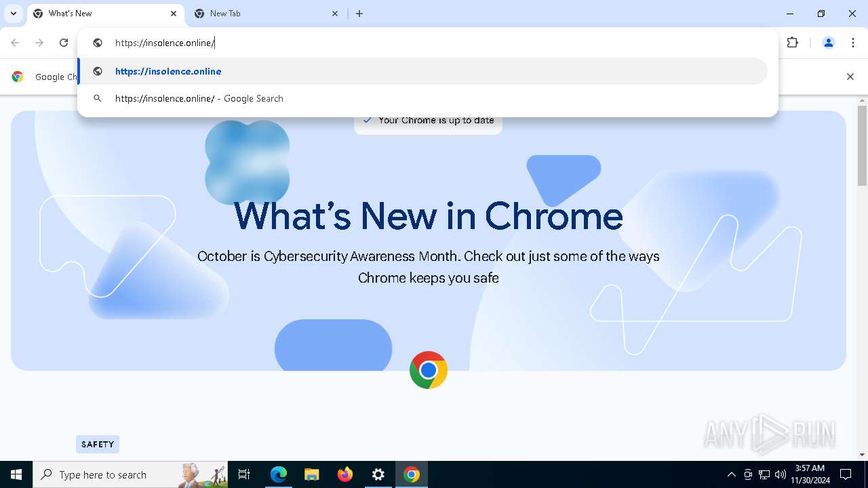
Task: Click the site globe icon in the address bar
Action: (x=98, y=43)
